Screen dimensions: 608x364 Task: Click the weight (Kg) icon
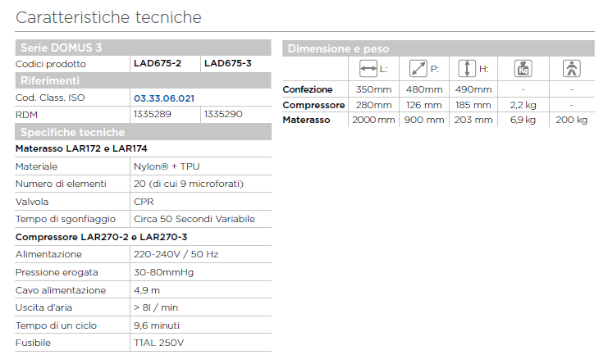coord(522,69)
